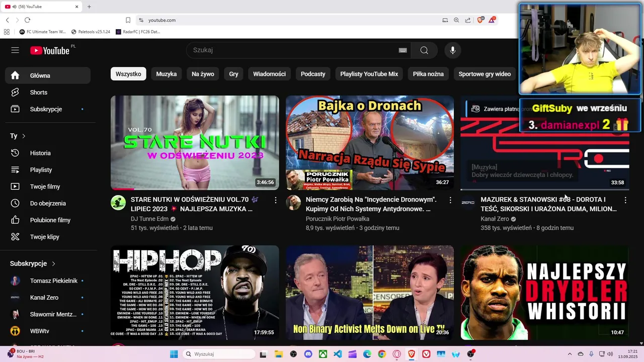Open the Kanał Zero subscription in the sidebar
This screenshot has height=362, width=644.
tap(48, 298)
